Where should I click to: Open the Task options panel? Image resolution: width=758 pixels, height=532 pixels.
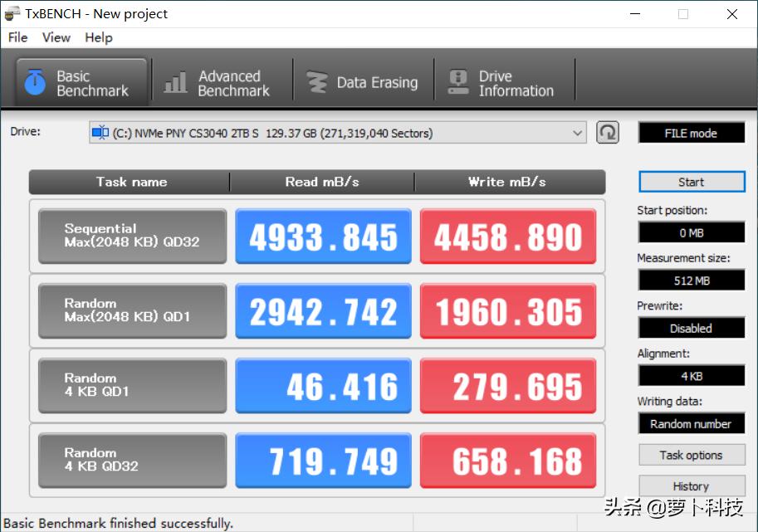click(691, 455)
